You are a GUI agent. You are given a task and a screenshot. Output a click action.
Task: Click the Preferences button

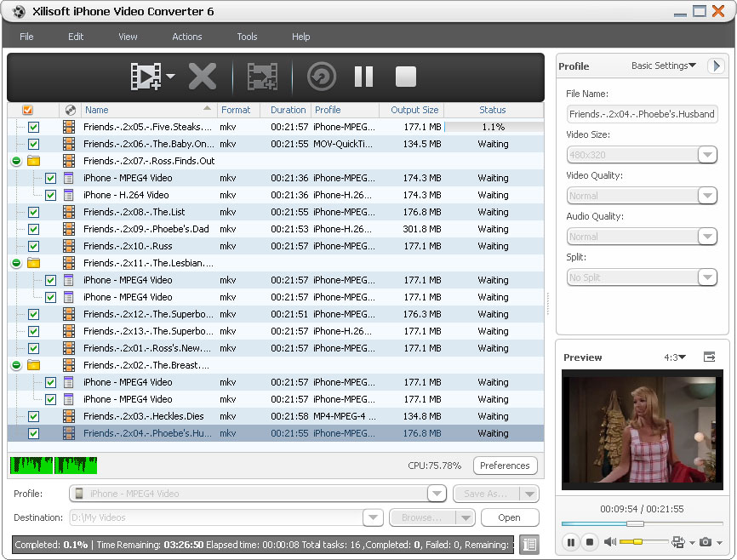point(505,466)
